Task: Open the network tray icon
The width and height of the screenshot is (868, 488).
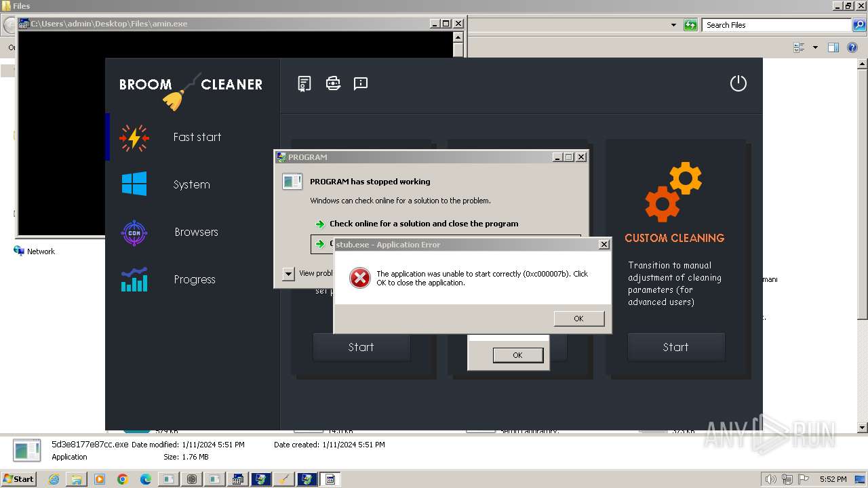Action: 787,479
